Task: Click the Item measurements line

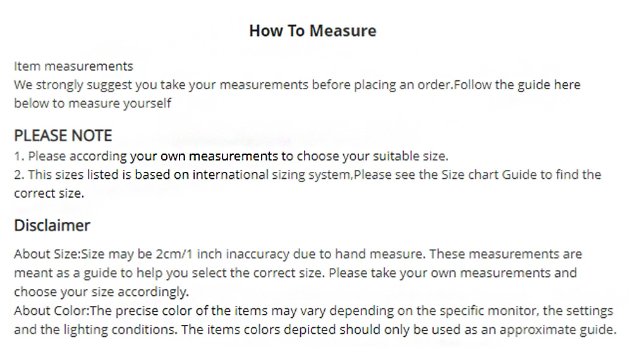Action: tap(73, 66)
